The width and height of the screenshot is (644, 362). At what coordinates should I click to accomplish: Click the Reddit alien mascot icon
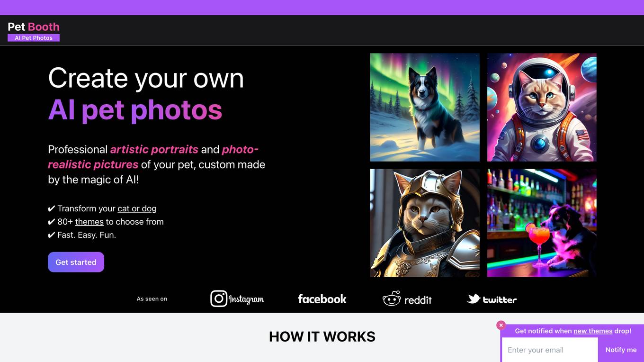point(392,299)
